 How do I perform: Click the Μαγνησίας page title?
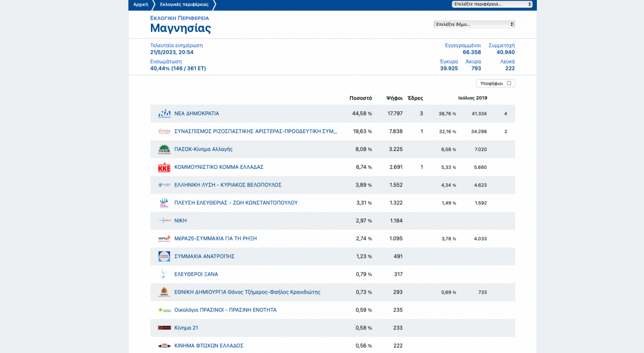point(180,29)
